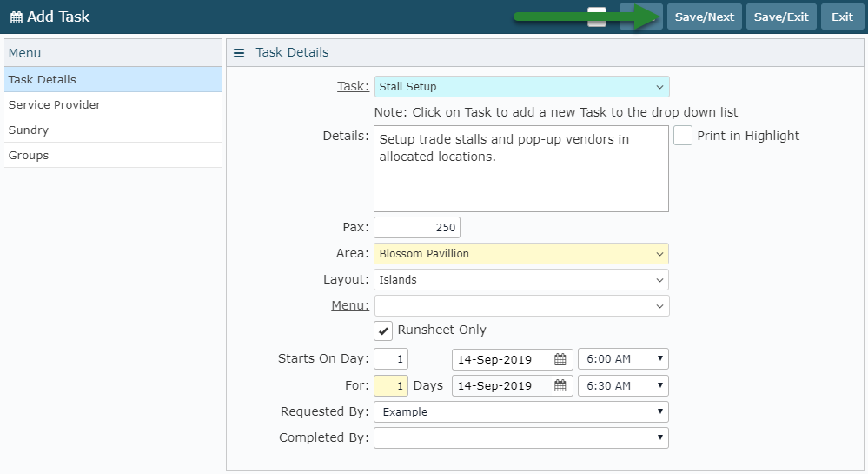Open the empty Completed By dropdown
Image resolution: width=868 pixels, height=474 pixels.
521,437
